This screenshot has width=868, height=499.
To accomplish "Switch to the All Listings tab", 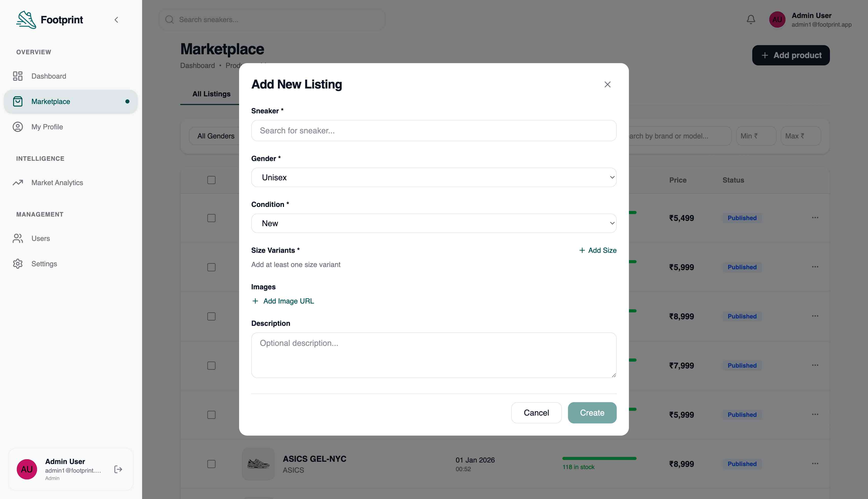I will 211,94.
